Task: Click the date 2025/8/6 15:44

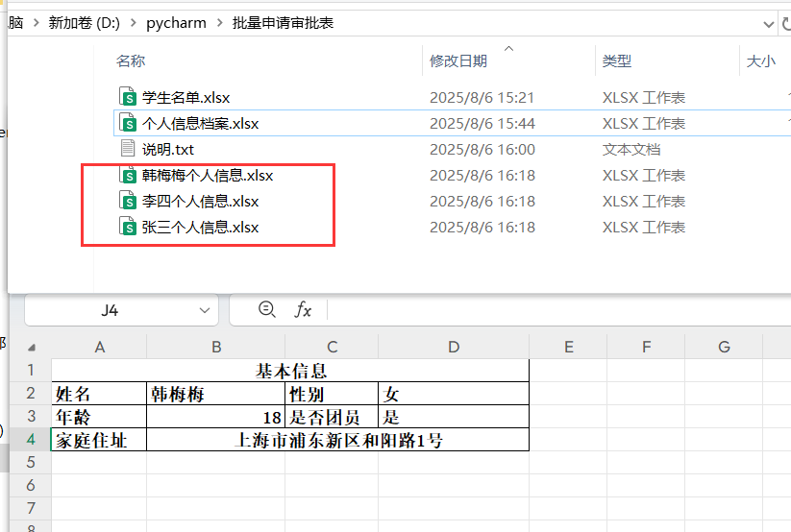Action: (482, 124)
